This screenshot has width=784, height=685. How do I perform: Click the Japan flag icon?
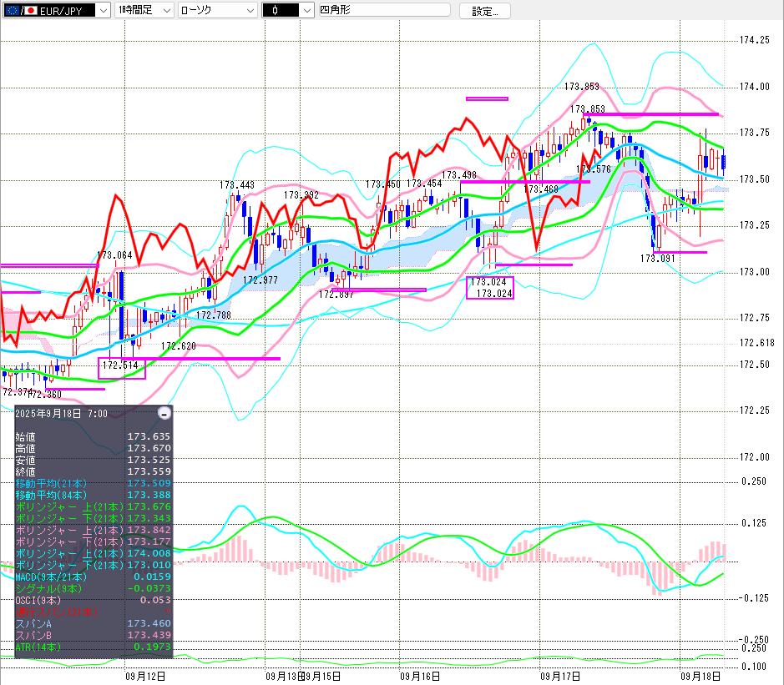pyautogui.click(x=31, y=10)
